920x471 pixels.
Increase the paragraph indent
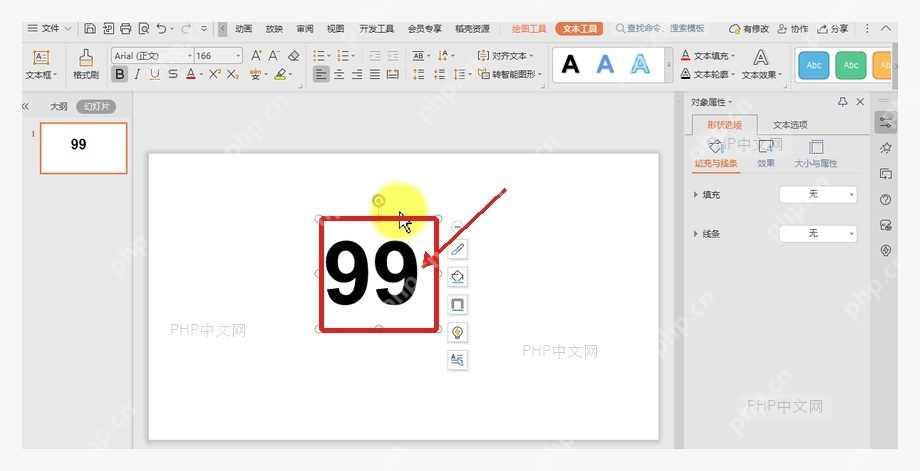(393, 56)
